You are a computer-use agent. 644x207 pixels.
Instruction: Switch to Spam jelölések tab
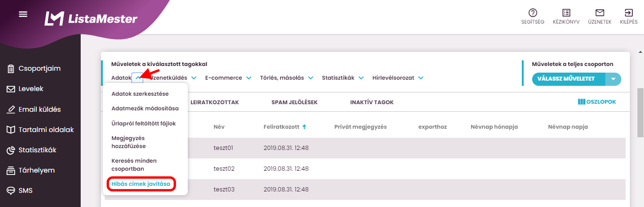(x=294, y=102)
